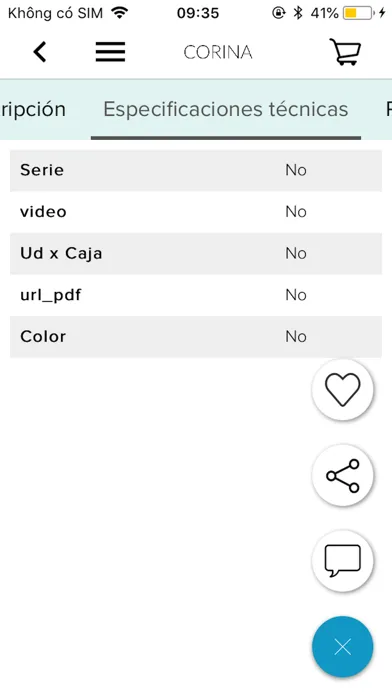Screen dimensions: 392x696
Task: Tap the 09:35 clock in status bar
Action: (x=198, y=13)
